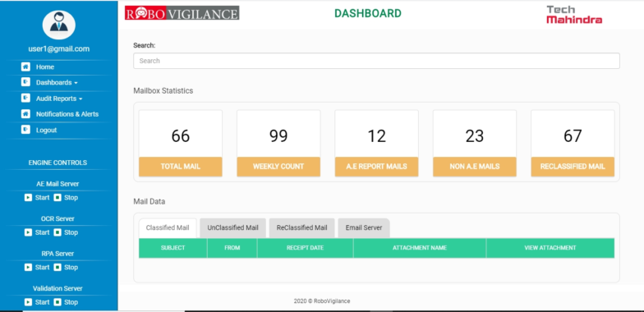644x312 pixels.
Task: Click the user1@gmail.com account text
Action: [59, 49]
